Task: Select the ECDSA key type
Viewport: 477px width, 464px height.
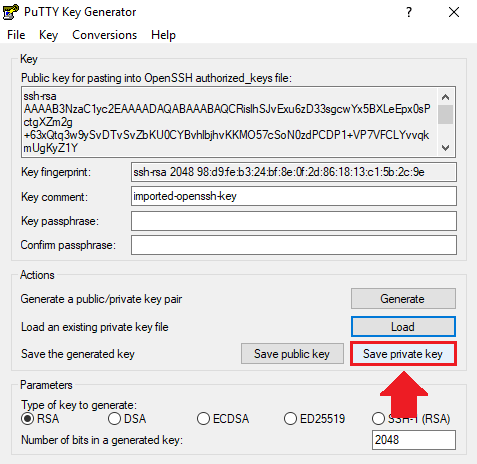Action: pos(223,419)
